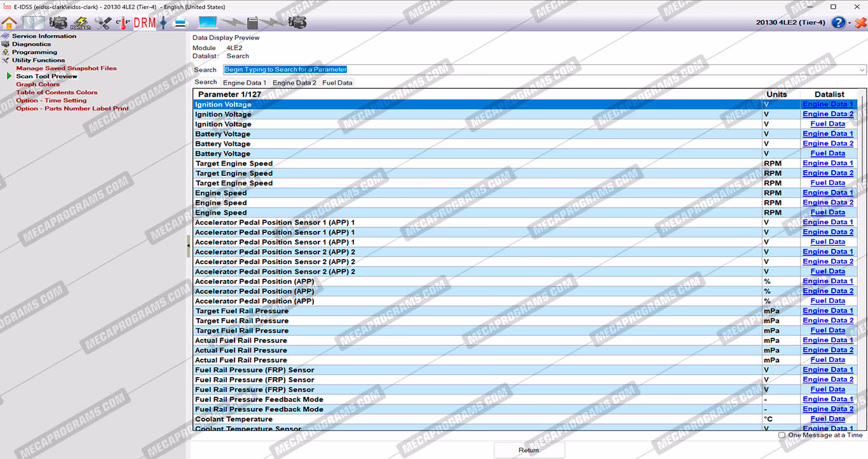The width and height of the screenshot is (868, 459).
Task: Open help with the blue question mark
Action: (838, 23)
